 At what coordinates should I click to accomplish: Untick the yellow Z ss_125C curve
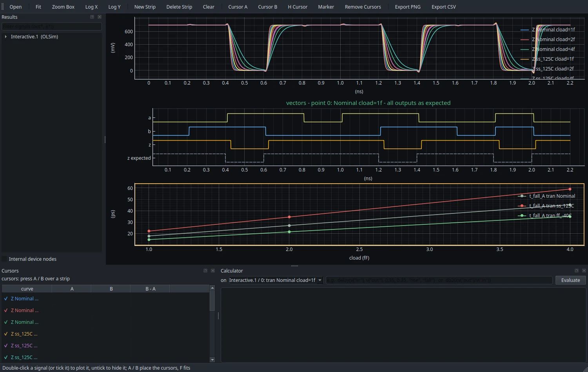tap(6, 334)
